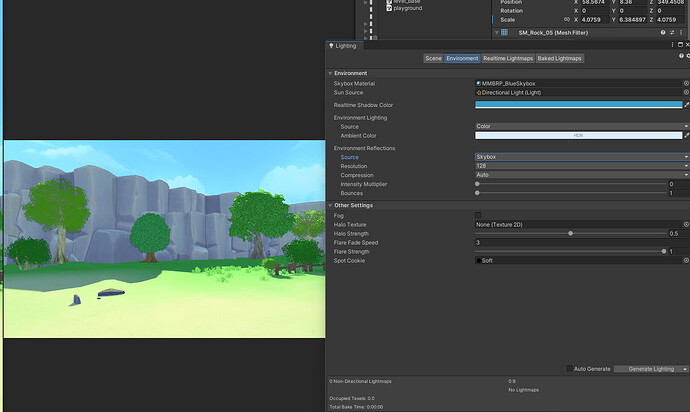Viewport: 690px width, 412px height.
Task: Open Lighting window help icon
Action: (681, 56)
